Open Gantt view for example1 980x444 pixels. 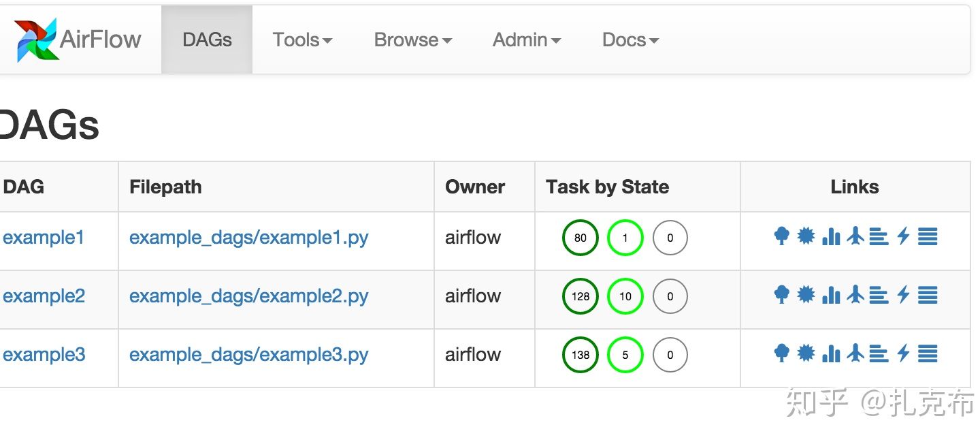tap(879, 236)
